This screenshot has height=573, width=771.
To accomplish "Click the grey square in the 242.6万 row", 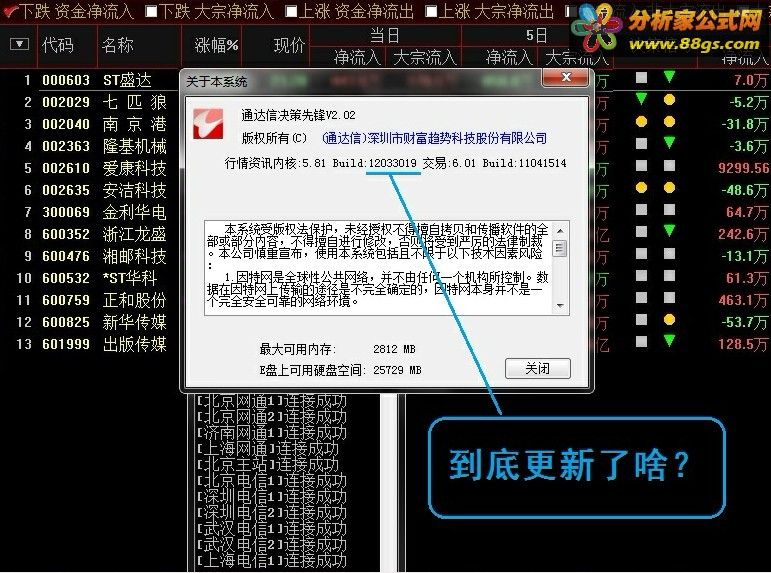I will 641,231.
